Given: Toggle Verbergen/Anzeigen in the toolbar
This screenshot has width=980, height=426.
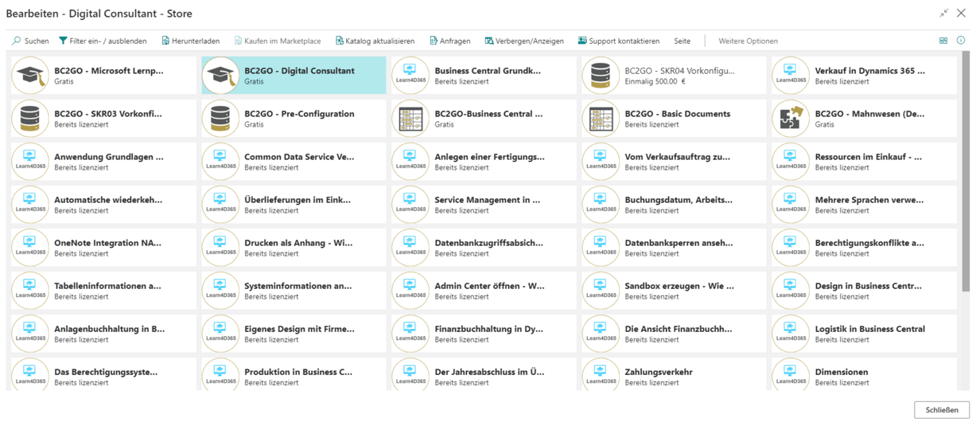Looking at the screenshot, I should click(x=524, y=41).
